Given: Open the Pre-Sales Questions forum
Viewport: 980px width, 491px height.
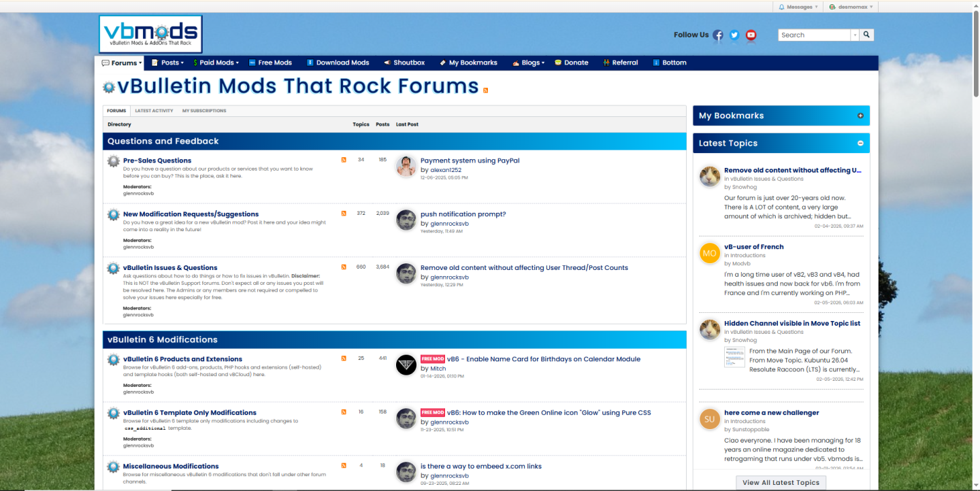Looking at the screenshot, I should point(157,160).
